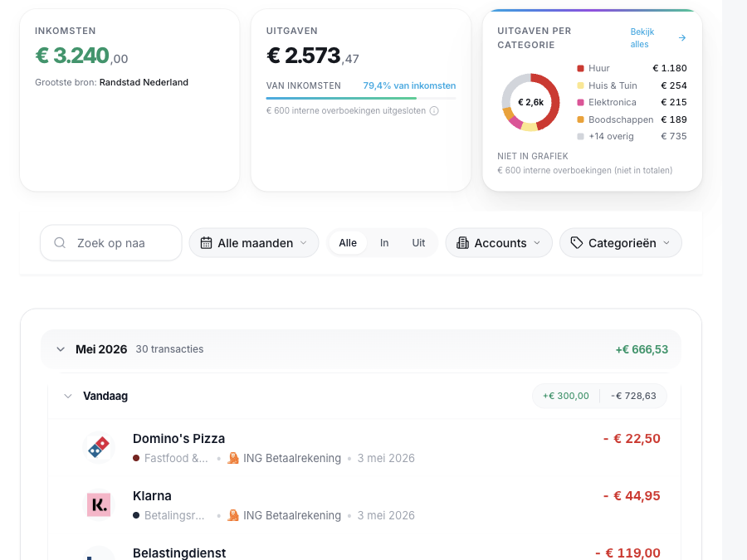Viewport: 747px width, 560px height.
Task: Click the yellow Huis & Tuin swatch
Action: point(580,85)
